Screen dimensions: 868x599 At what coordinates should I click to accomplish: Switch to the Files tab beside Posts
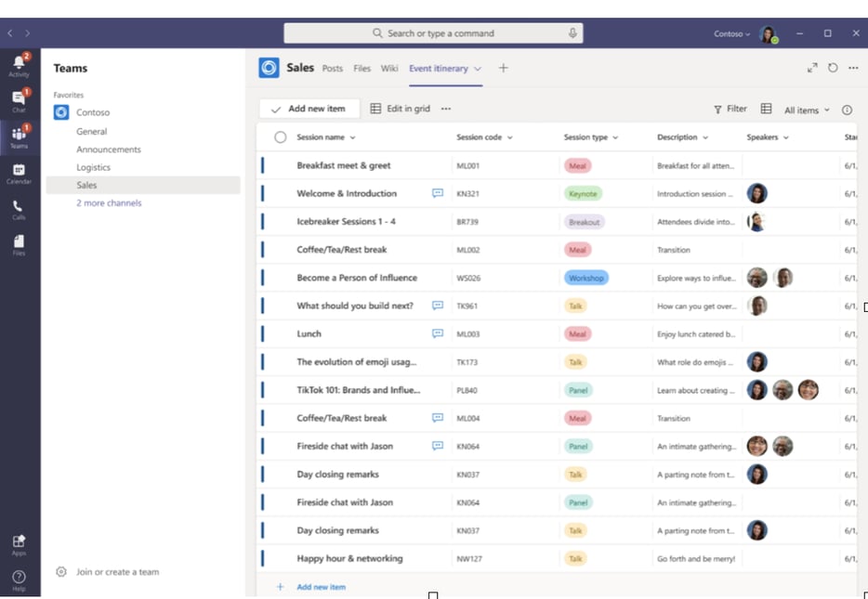tap(362, 69)
